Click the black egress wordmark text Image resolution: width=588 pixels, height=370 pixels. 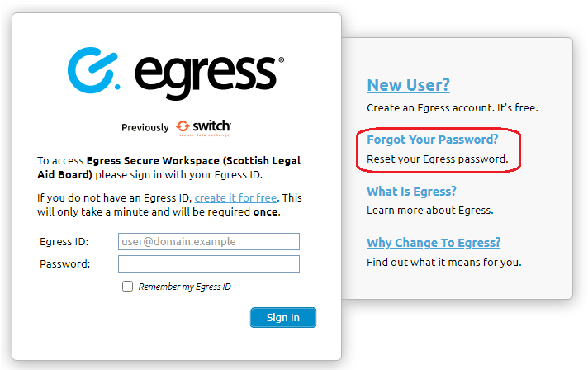[206, 77]
